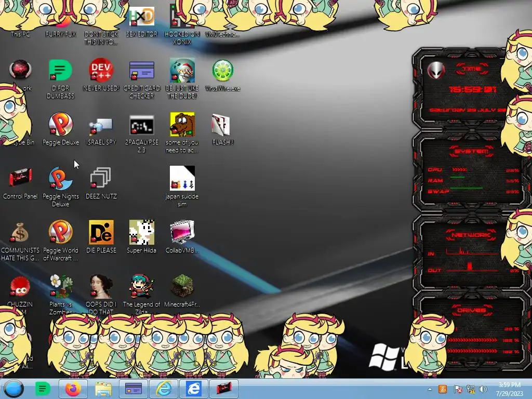
Task: Click the CPU usage meter bar
Action: 459,169
